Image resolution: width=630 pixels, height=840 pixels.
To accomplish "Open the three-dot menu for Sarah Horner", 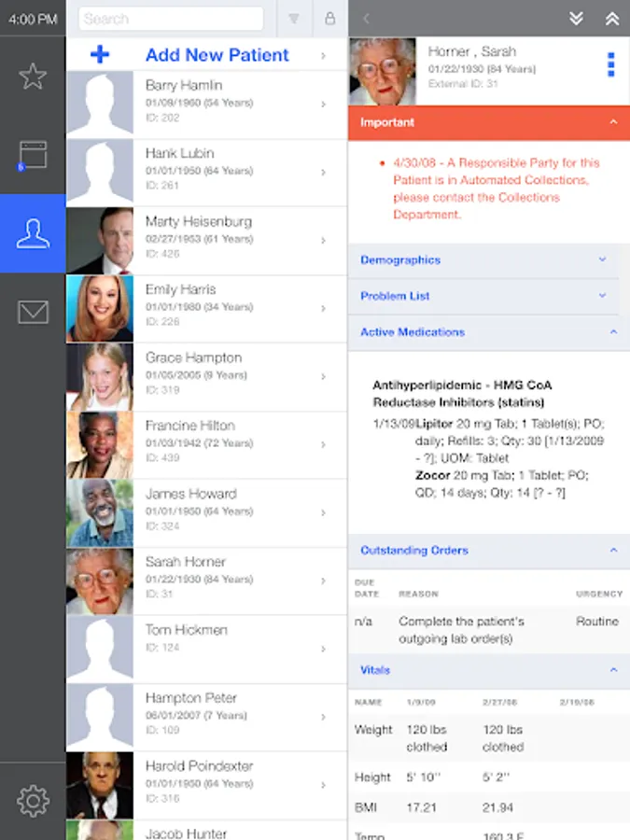I will click(x=610, y=64).
